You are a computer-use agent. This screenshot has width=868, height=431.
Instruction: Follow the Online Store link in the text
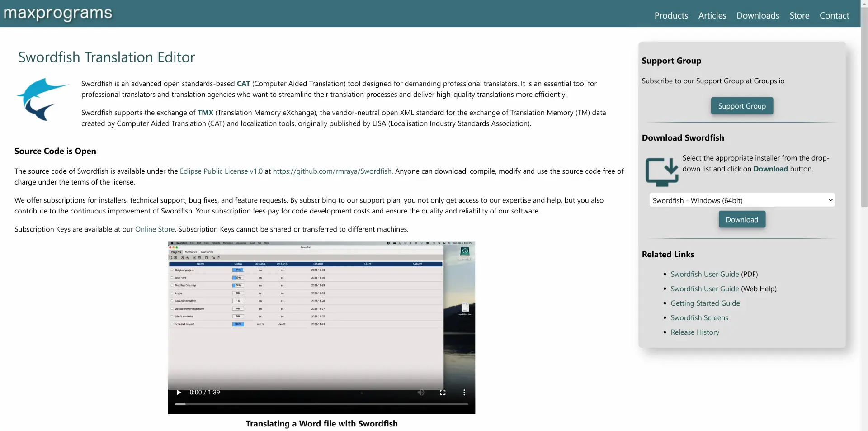point(155,229)
